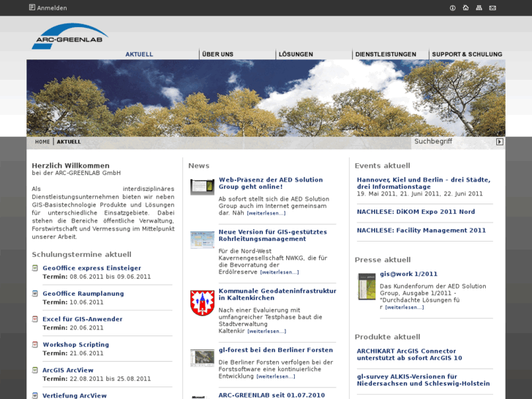Open the ÜBER UNS menu
This screenshot has width=532, height=399.
(x=217, y=54)
